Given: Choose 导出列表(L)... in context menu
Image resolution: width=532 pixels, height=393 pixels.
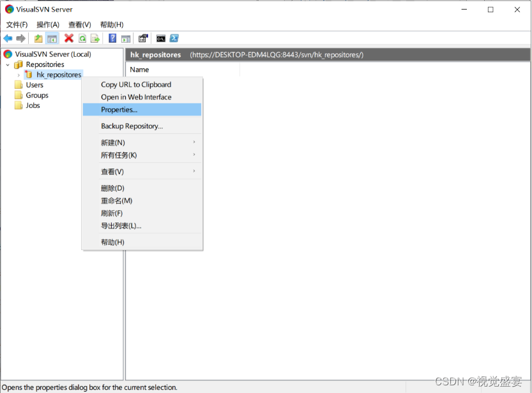Looking at the screenshot, I should tap(142, 226).
